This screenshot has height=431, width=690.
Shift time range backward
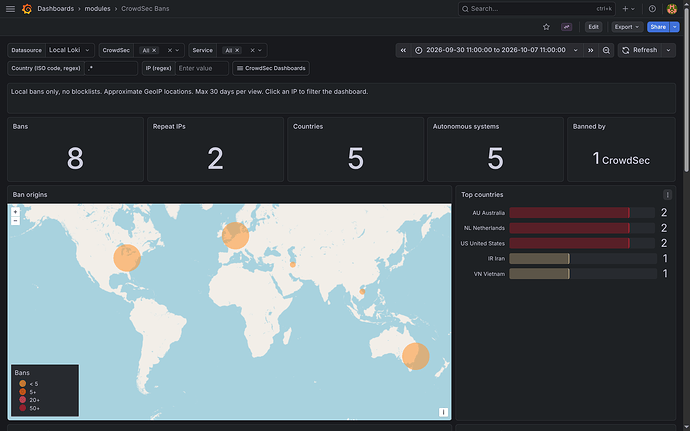click(x=403, y=50)
